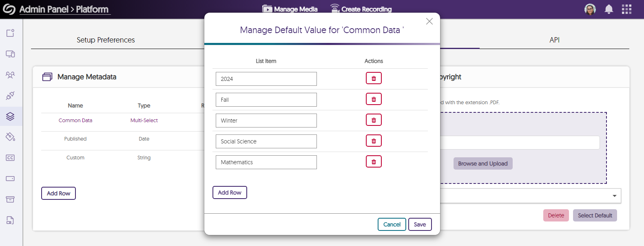Switch to the API tab
644x246 pixels.
click(x=554, y=40)
